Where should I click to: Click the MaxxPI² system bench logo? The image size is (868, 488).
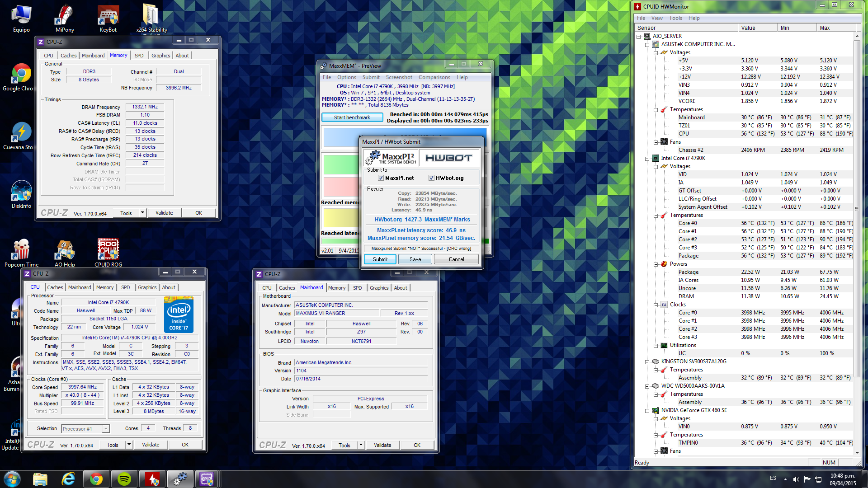[x=392, y=158]
